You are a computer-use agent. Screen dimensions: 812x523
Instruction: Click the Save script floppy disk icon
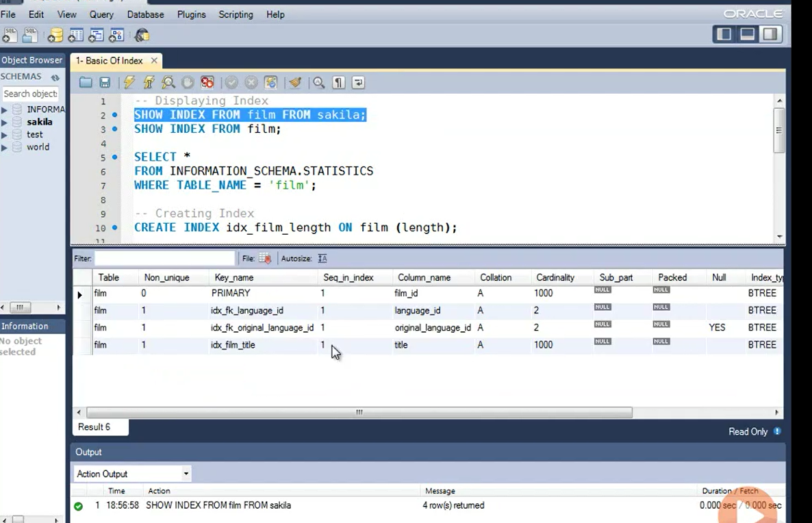(x=105, y=83)
